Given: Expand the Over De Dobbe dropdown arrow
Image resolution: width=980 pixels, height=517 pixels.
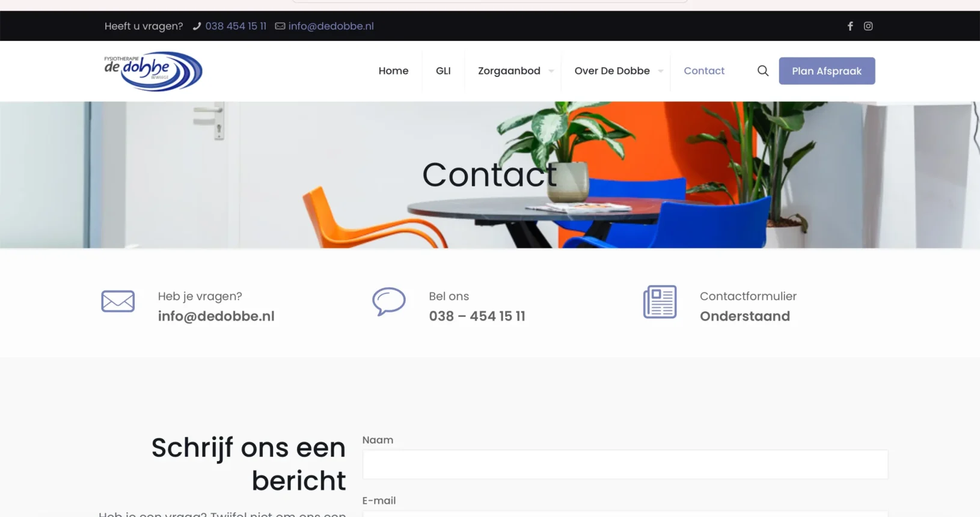Looking at the screenshot, I should pos(660,71).
